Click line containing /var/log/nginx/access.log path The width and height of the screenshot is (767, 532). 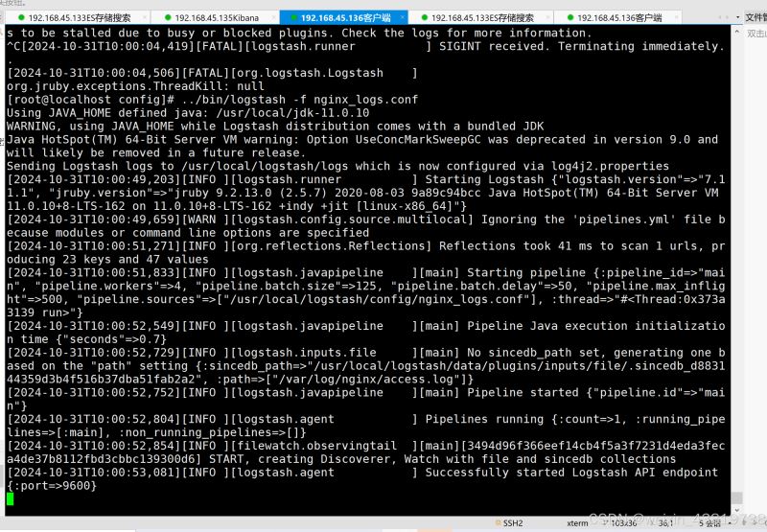[x=240, y=379]
